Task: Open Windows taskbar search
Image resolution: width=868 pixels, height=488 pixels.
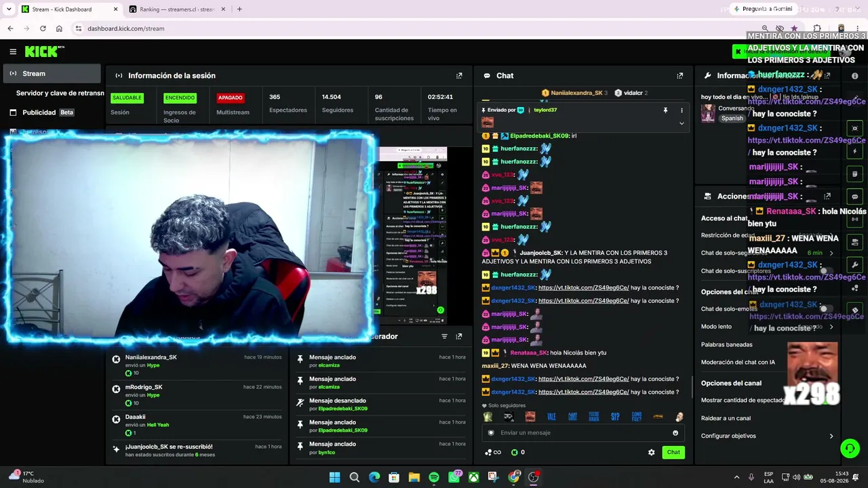Action: 354,477
